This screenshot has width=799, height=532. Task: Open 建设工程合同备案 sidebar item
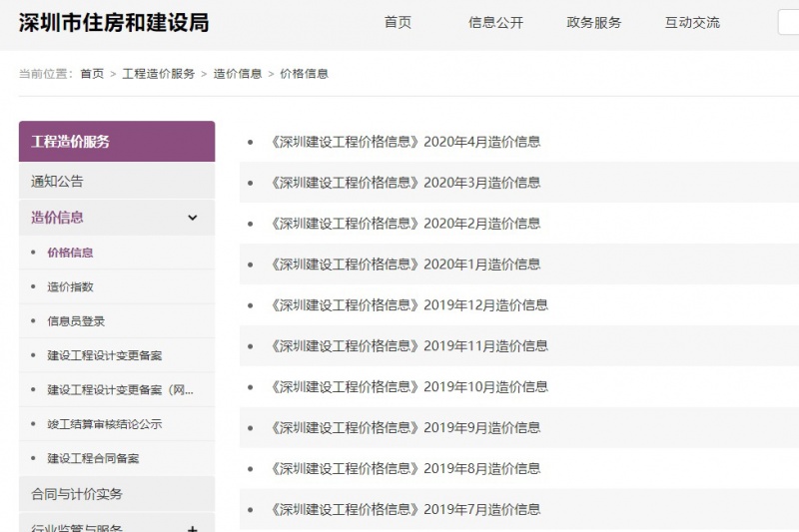pos(93,458)
